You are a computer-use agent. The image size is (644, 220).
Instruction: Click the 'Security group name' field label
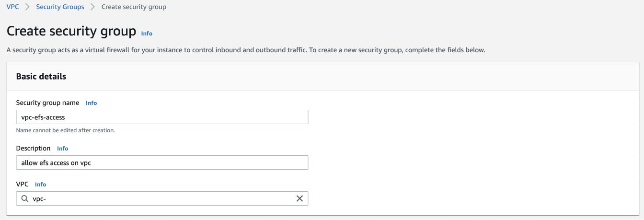[47, 103]
